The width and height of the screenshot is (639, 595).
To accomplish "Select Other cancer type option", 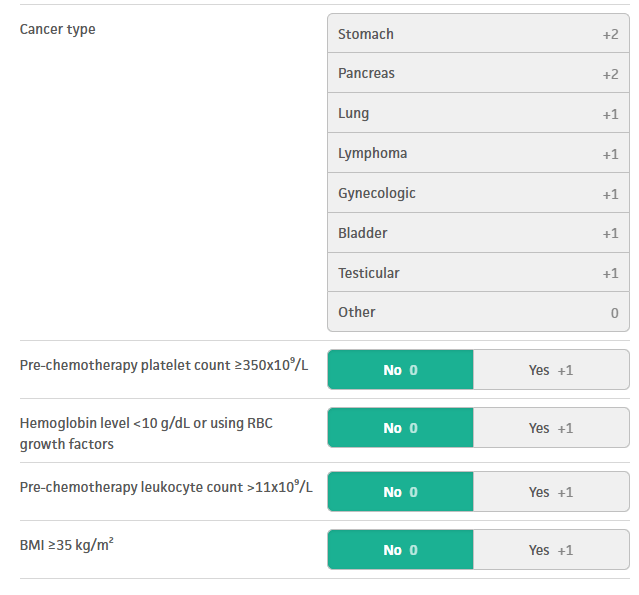I will click(x=478, y=312).
